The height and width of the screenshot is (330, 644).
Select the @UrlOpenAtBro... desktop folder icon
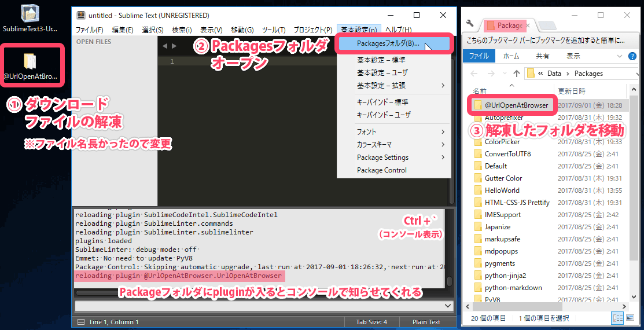[x=30, y=65]
